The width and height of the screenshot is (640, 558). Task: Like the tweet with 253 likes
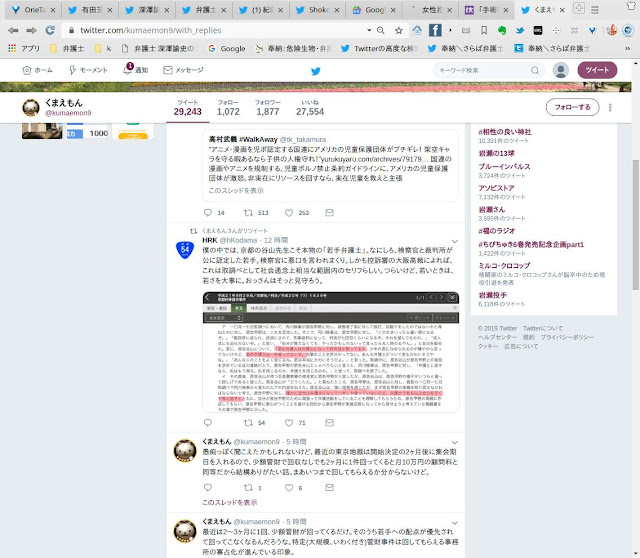coord(289,213)
